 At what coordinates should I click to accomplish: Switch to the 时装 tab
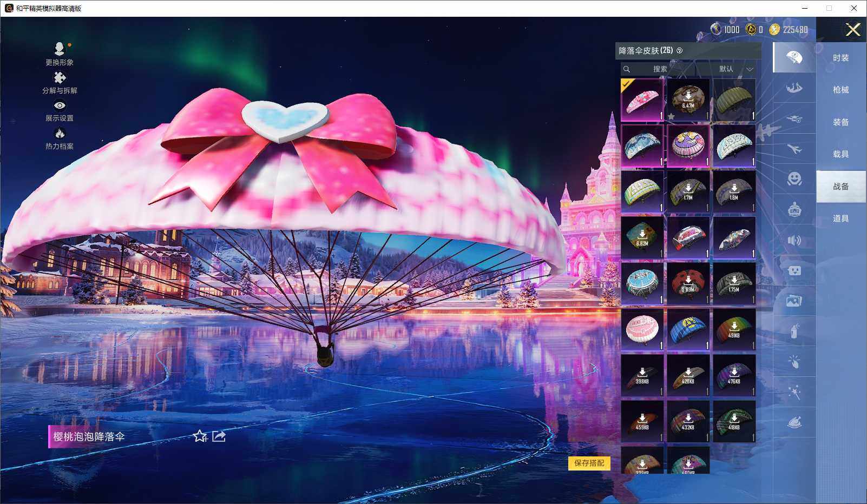click(841, 58)
